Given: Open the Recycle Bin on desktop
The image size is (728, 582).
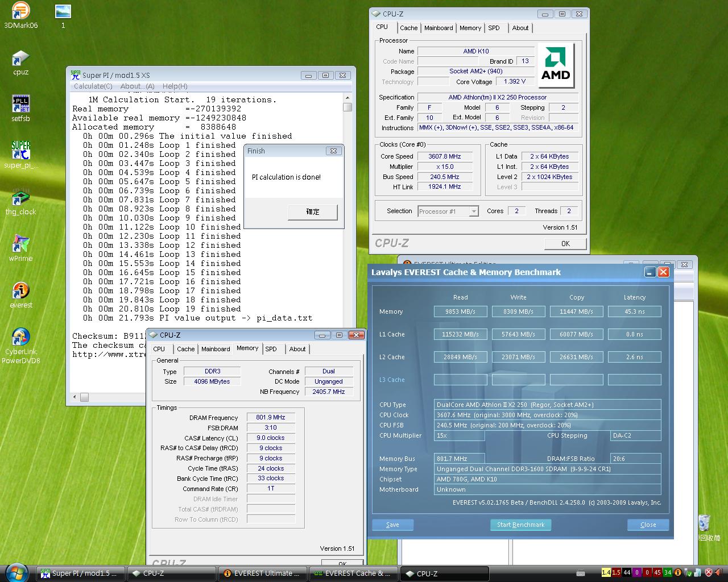Looking at the screenshot, I should coord(705,527).
